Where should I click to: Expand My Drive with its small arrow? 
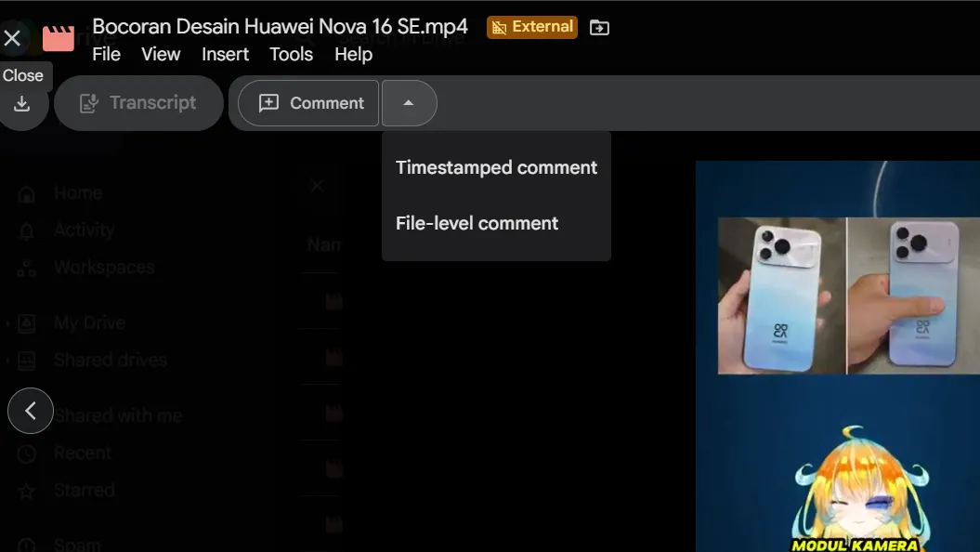[x=7, y=323]
